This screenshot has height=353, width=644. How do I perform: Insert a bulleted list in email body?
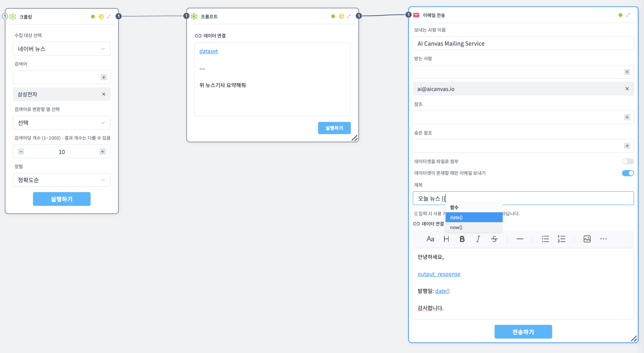coord(545,239)
